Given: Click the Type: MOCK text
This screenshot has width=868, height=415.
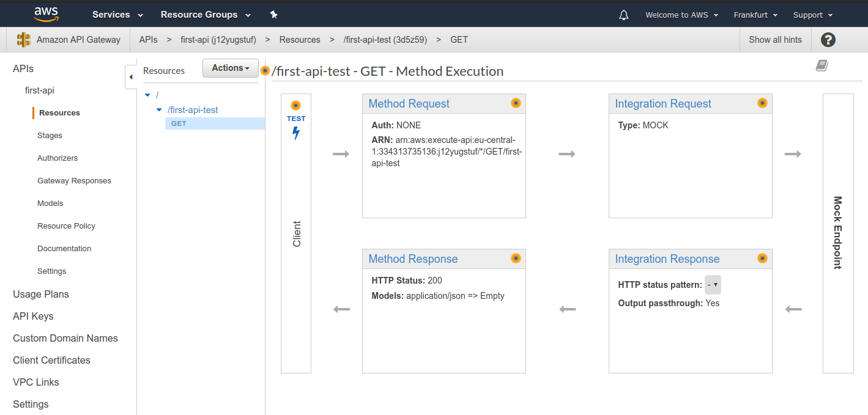Looking at the screenshot, I should 644,125.
